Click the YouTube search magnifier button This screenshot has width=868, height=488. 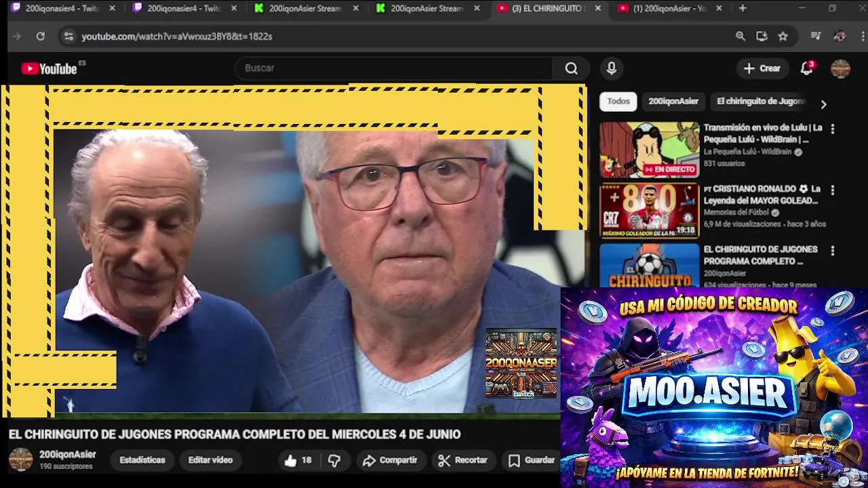(x=571, y=68)
